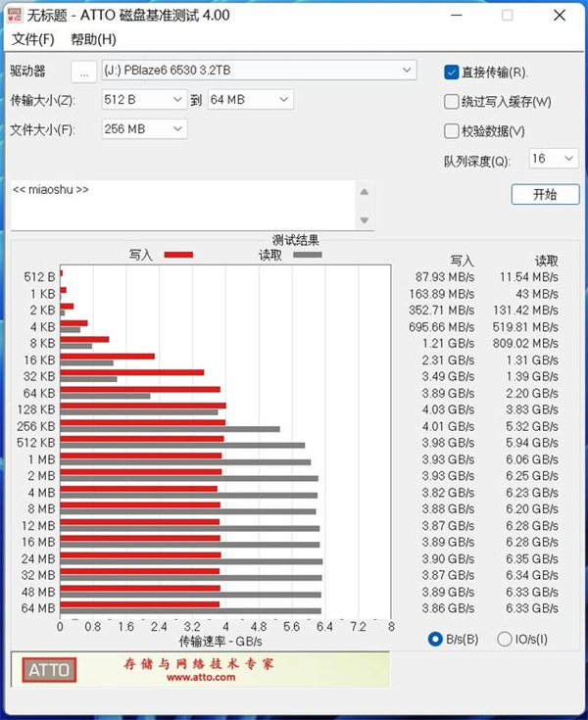This screenshot has height=720, width=588.
Task: Open the 帮助(H) menu
Action: [93, 39]
